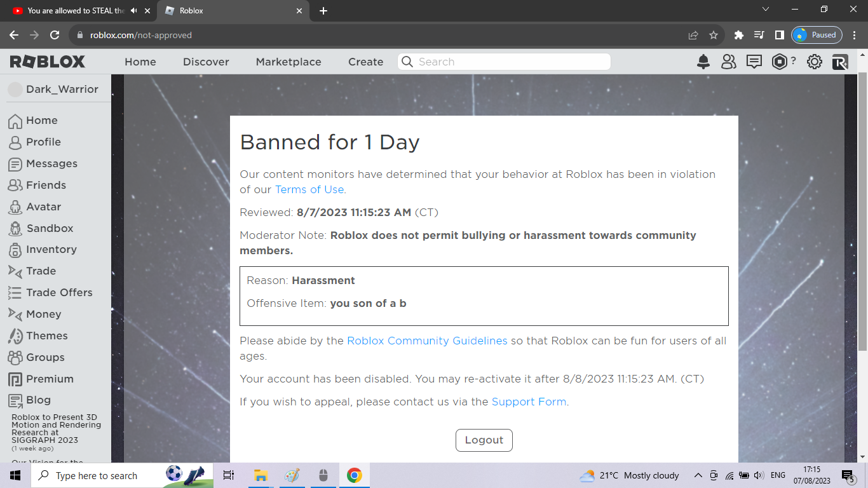Open media control icon in Chrome toolbar
The height and width of the screenshot is (488, 868).
759,35
